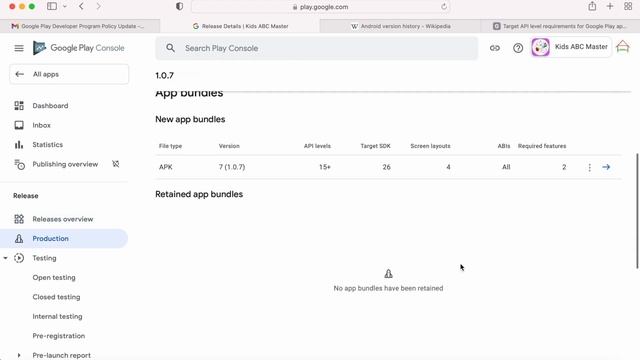Click the managed publishing off icon
The height and width of the screenshot is (360, 640).
116,164
